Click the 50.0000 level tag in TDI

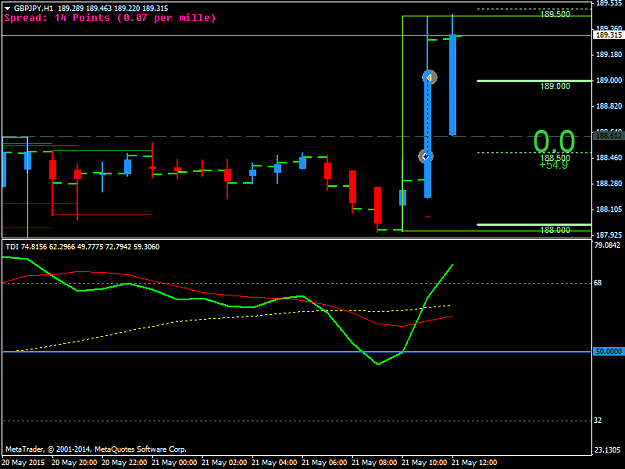click(x=608, y=351)
